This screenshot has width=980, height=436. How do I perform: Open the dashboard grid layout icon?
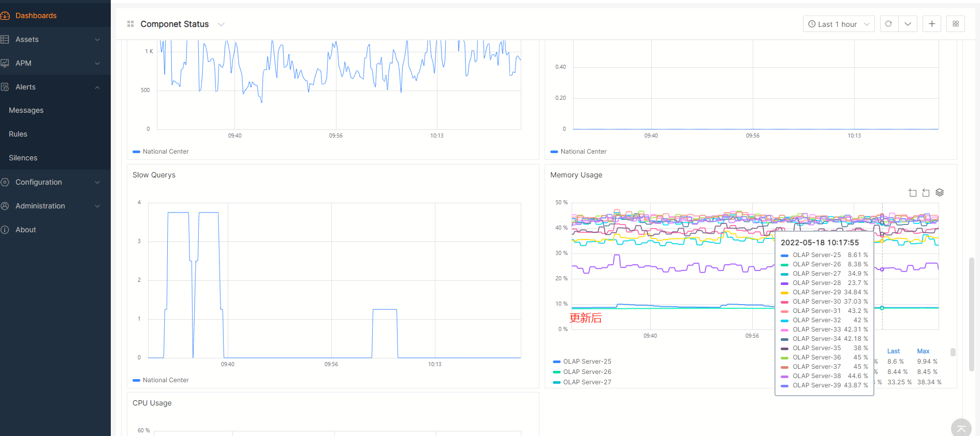(x=955, y=24)
